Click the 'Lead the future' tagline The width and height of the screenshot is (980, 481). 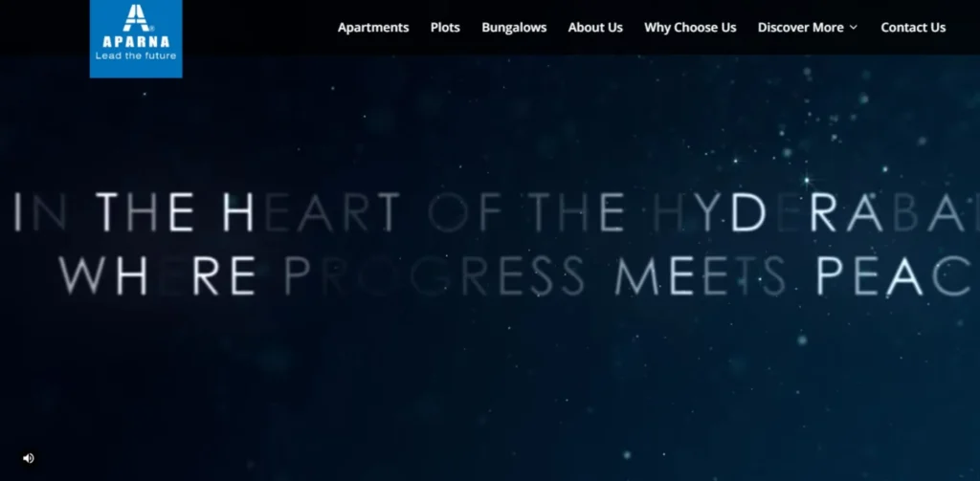point(136,55)
